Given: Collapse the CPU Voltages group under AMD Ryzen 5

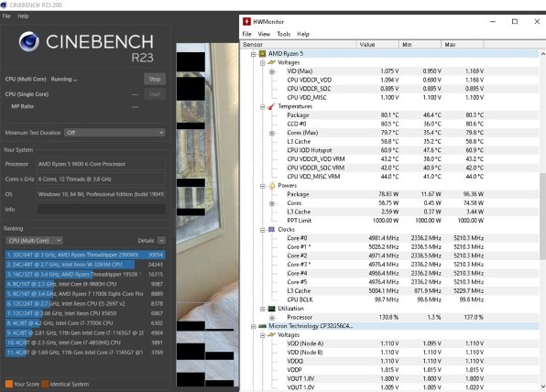Looking at the screenshot, I should click(x=263, y=63).
